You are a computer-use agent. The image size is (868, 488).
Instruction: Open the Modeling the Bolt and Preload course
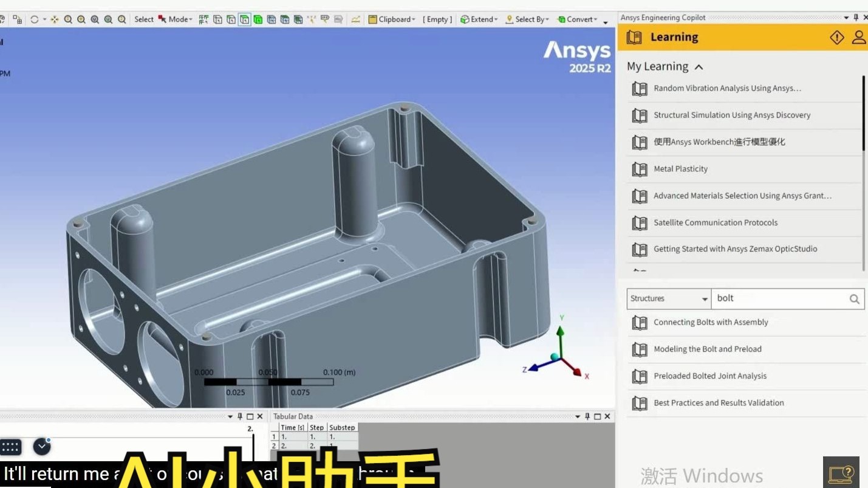click(x=708, y=349)
